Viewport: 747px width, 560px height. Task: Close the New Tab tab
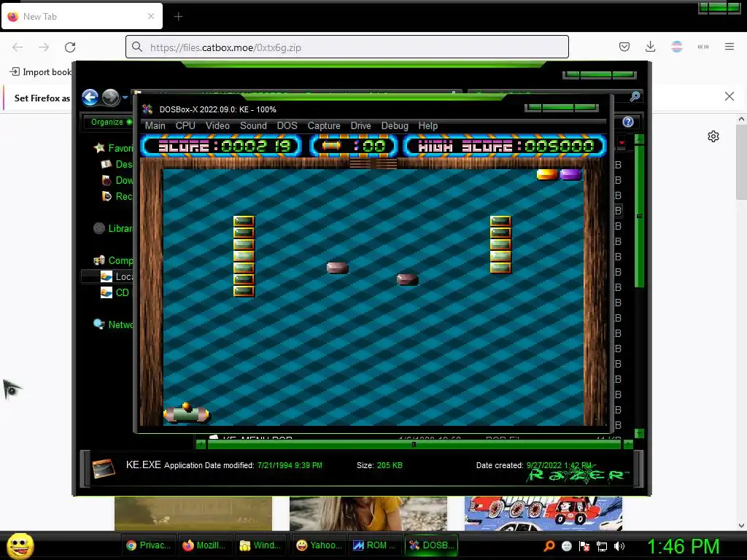tap(151, 16)
